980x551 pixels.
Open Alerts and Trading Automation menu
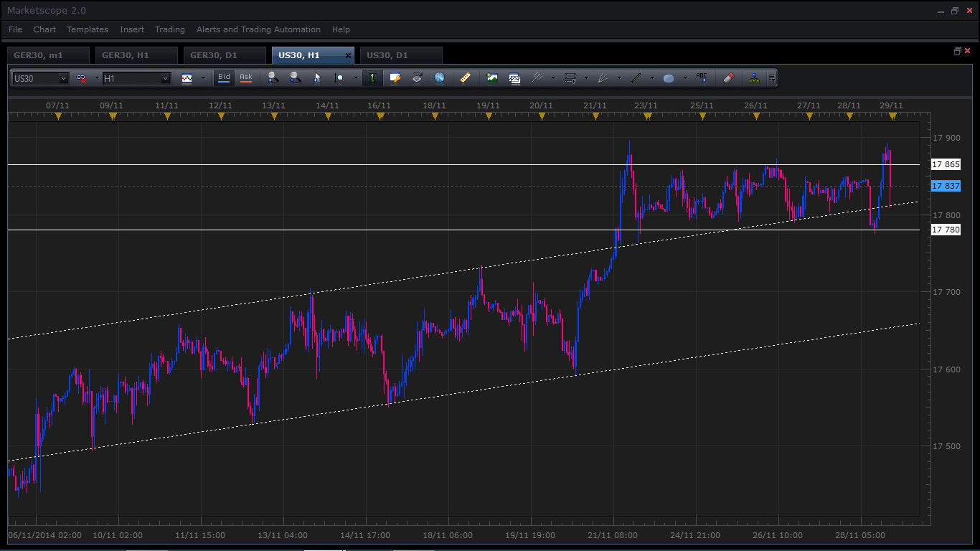tap(258, 29)
